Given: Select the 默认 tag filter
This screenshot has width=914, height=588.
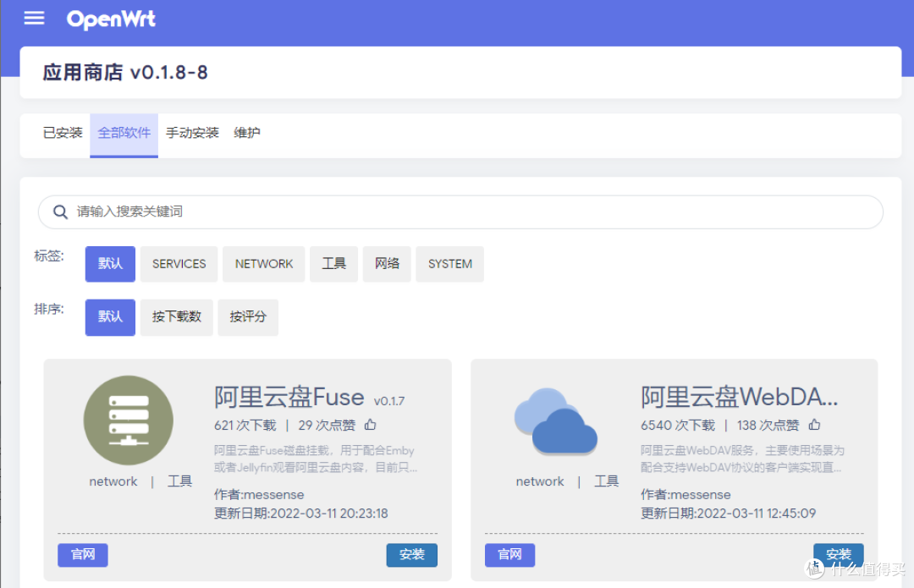Looking at the screenshot, I should pyautogui.click(x=110, y=264).
